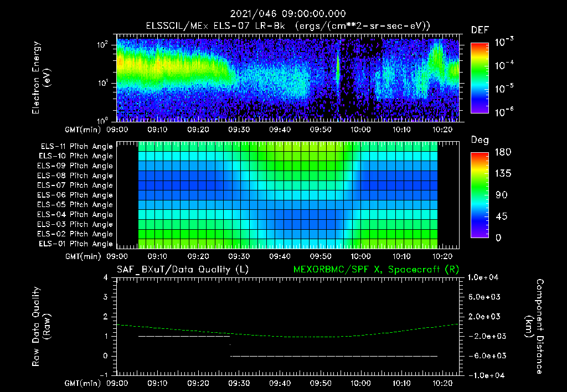Click the 'Component Distance (km)' axis label
The width and height of the screenshot is (567, 392).
(534, 327)
